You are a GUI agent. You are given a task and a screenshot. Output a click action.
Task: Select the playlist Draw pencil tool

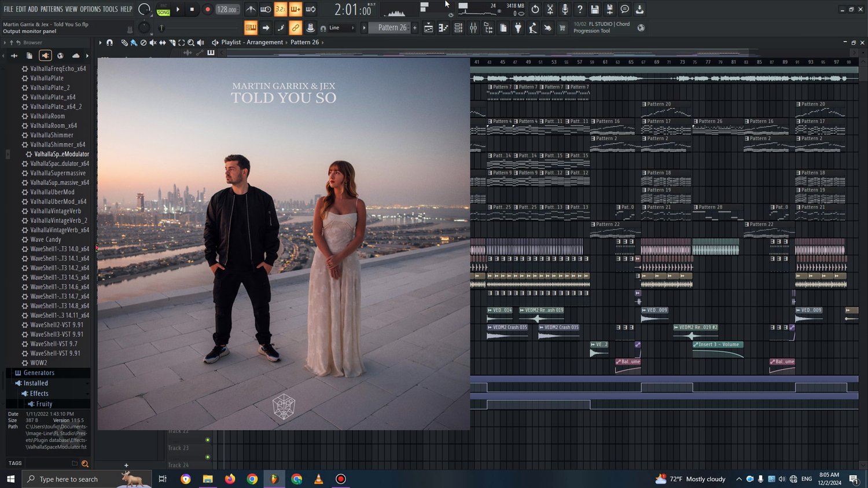coord(124,42)
